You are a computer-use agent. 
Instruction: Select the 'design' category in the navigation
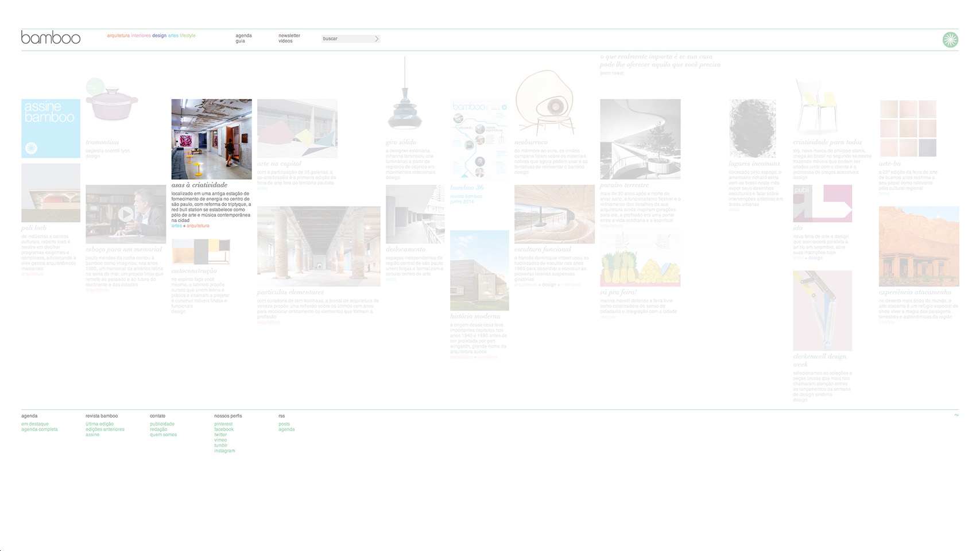[160, 35]
